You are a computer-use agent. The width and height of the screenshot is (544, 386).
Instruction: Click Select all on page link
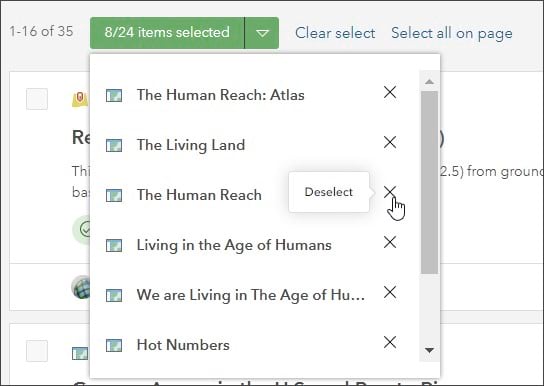pos(452,33)
